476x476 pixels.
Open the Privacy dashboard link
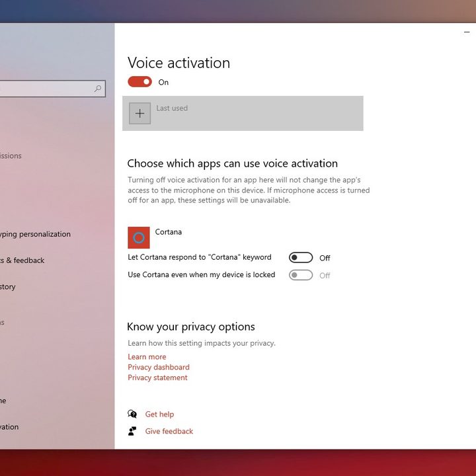pos(159,367)
